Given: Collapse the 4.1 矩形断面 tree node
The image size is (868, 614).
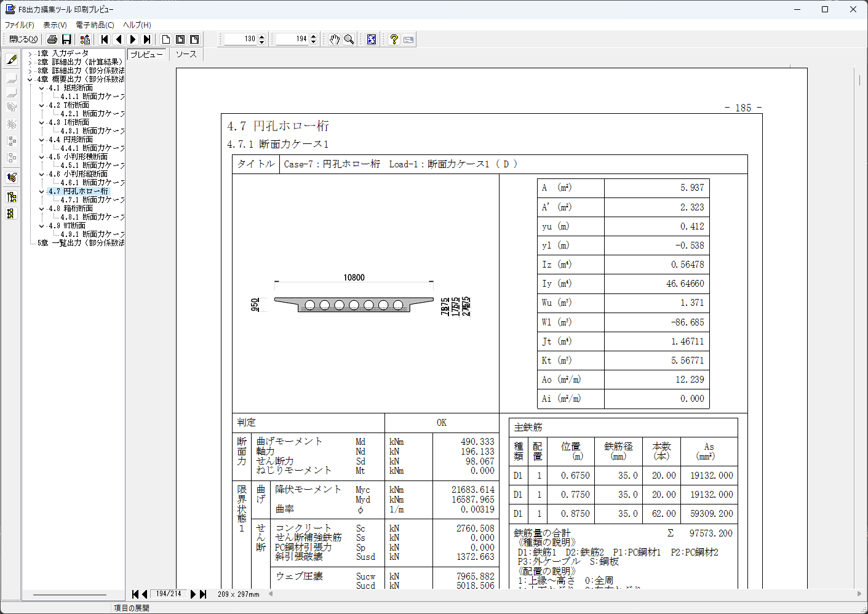Looking at the screenshot, I should point(41,88).
